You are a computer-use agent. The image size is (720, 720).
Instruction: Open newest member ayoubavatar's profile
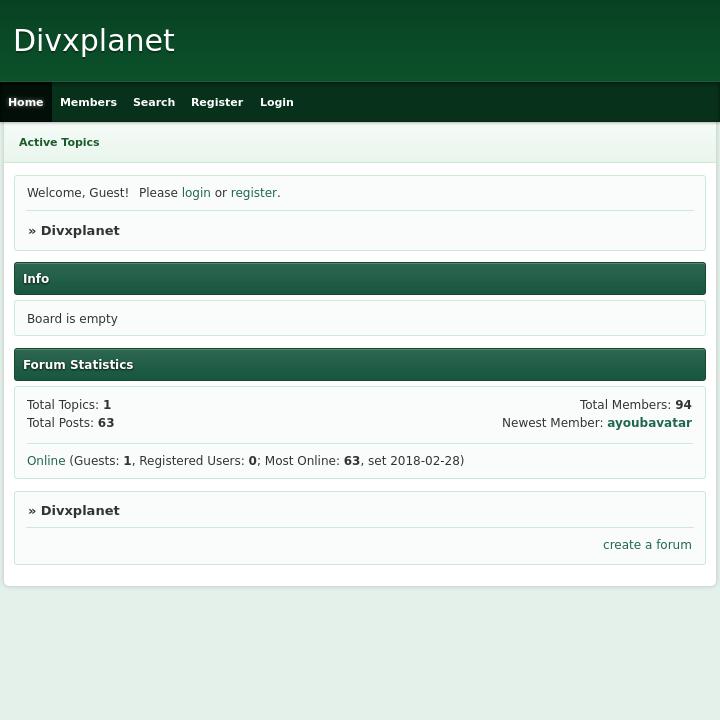[x=649, y=423]
